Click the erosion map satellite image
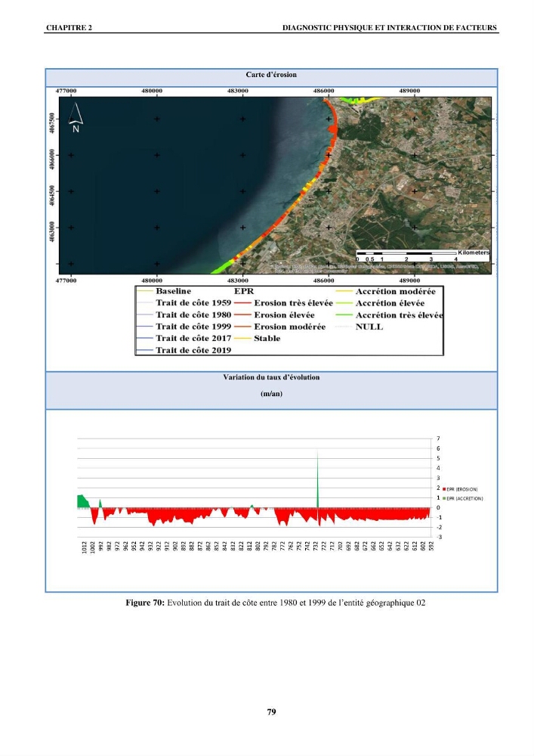 275,186
